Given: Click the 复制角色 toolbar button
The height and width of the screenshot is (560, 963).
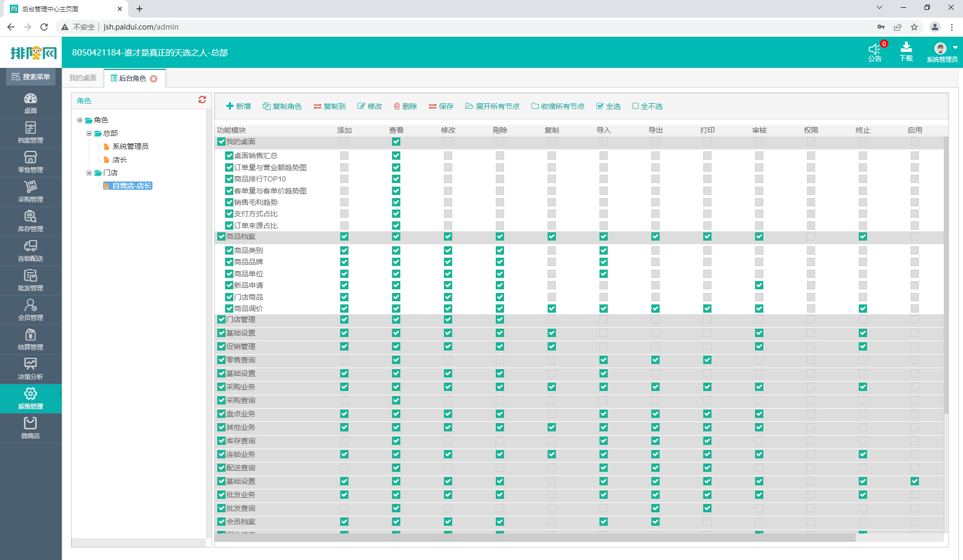Looking at the screenshot, I should (x=282, y=106).
